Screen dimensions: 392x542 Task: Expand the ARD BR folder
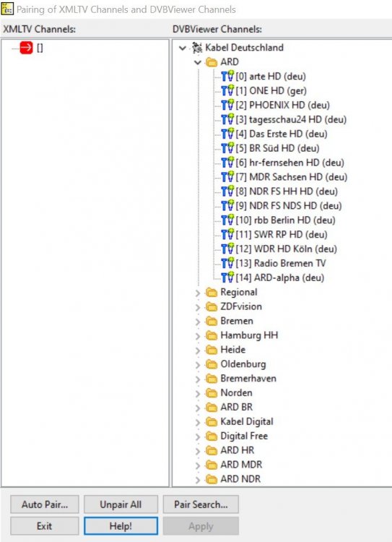[x=198, y=408]
